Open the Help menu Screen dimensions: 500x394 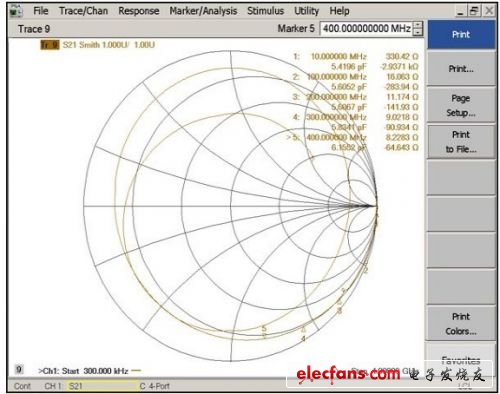pos(339,11)
